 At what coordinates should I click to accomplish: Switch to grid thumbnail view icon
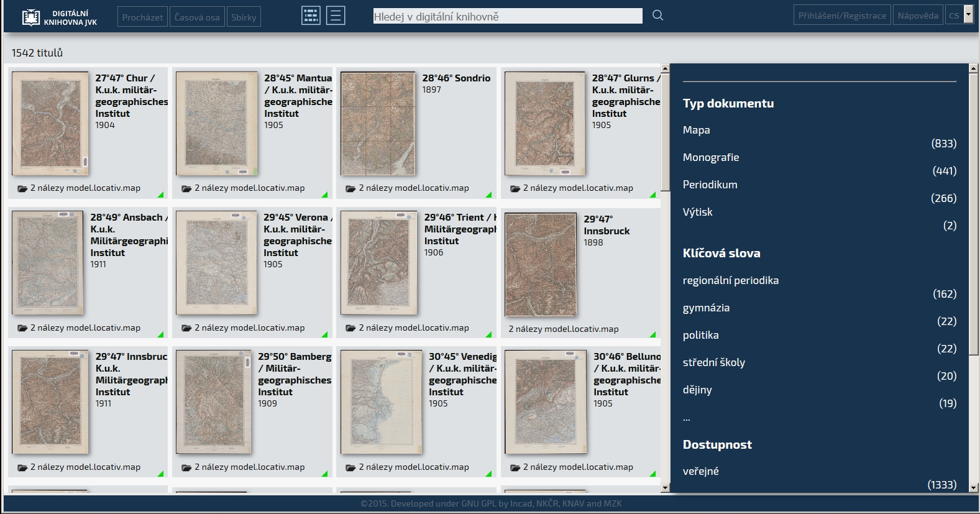(311, 16)
